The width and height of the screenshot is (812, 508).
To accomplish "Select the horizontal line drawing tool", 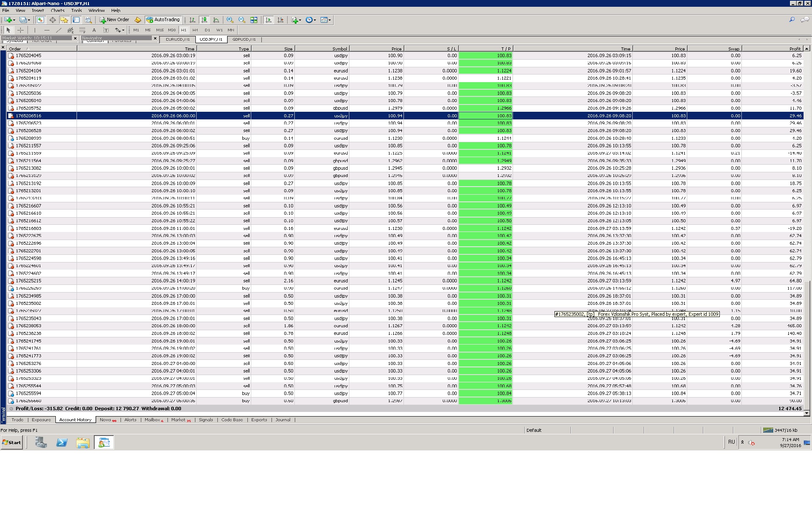I will [47, 30].
